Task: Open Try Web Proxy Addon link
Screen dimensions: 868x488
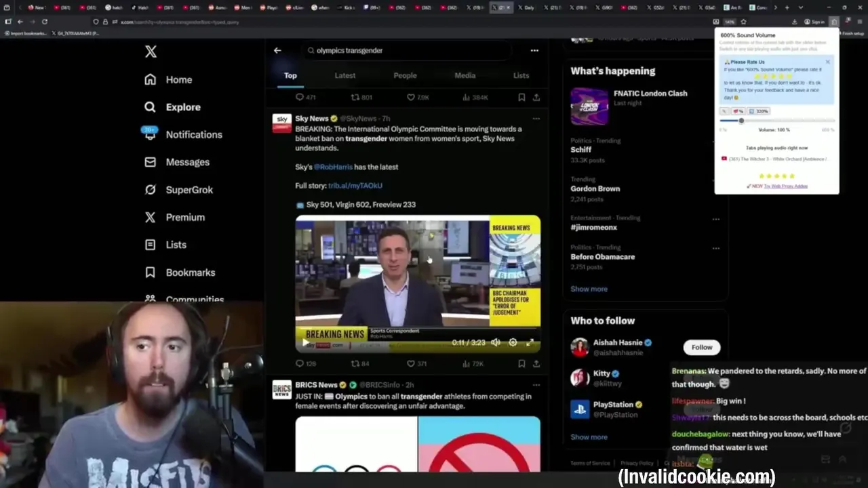Action: coord(785,186)
